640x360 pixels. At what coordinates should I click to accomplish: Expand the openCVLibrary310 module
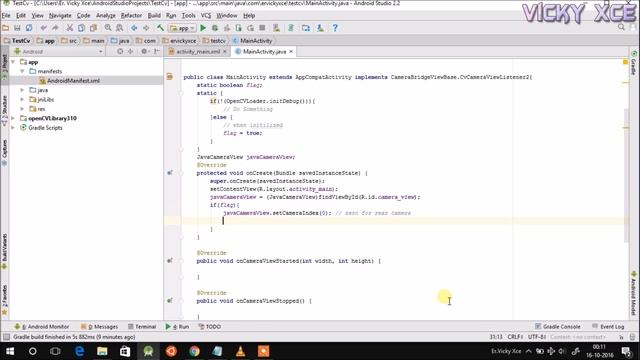13,118
